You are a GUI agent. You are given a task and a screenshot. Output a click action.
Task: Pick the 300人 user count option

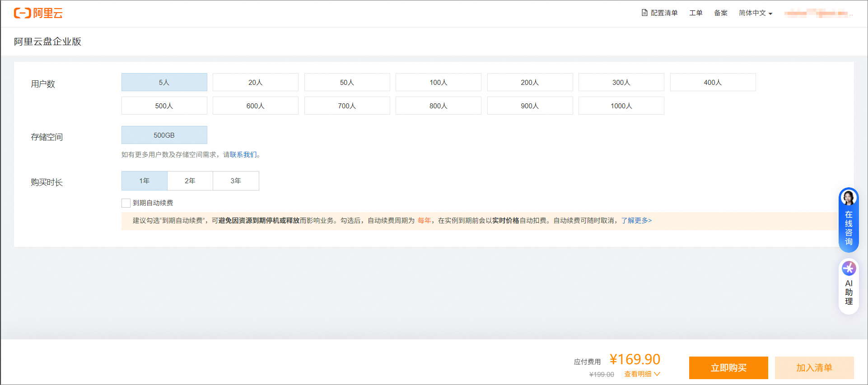point(621,82)
